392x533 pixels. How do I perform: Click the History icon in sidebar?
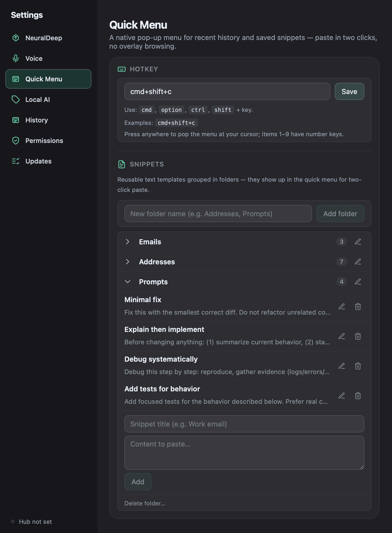pyautogui.click(x=16, y=120)
